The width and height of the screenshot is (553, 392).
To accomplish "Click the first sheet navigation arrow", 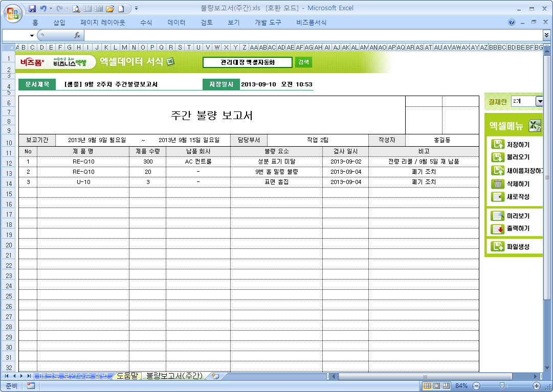I will [6, 376].
